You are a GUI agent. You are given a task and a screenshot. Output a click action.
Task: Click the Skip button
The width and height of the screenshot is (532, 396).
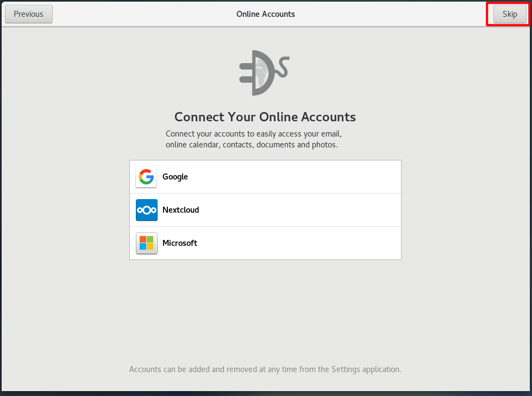point(510,14)
